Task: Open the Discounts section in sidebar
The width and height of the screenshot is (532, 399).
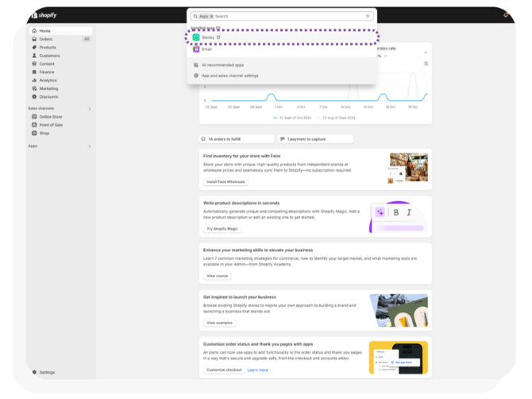Action: [48, 97]
